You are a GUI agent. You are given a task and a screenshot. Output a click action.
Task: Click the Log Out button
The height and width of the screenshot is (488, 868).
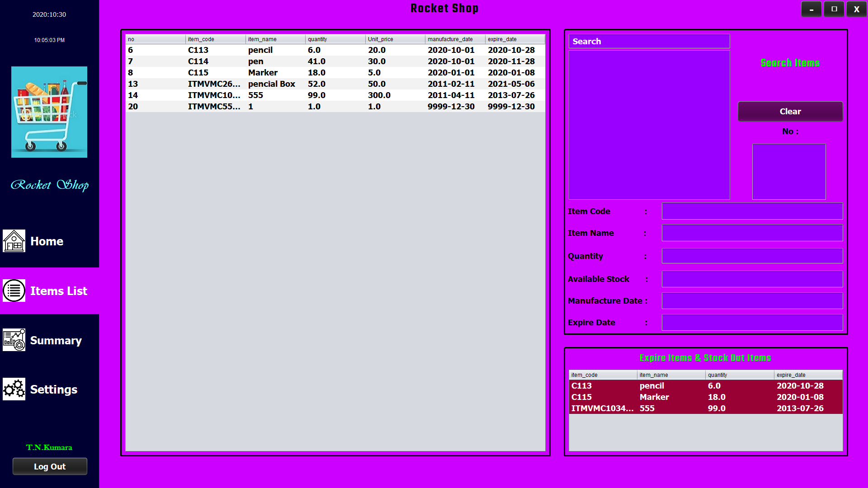pyautogui.click(x=50, y=466)
